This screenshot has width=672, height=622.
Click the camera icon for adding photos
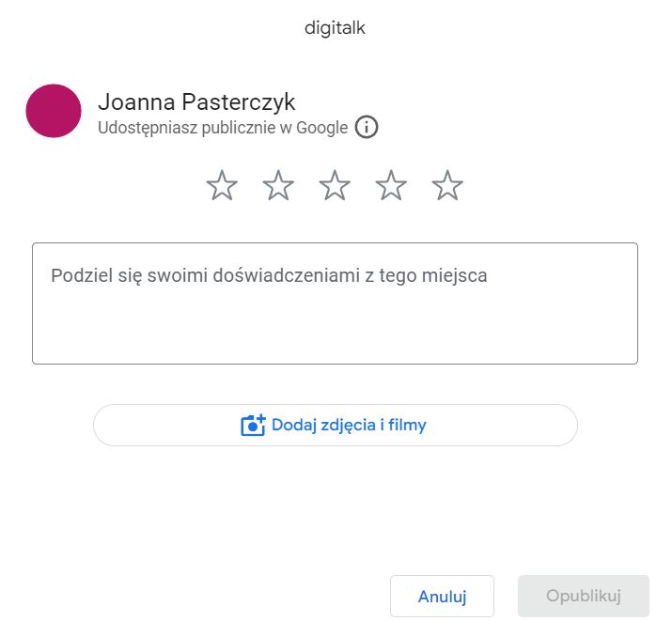click(x=254, y=426)
